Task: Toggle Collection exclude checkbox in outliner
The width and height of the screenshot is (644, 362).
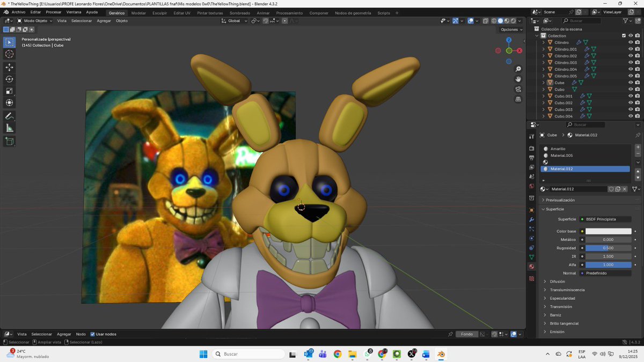Action: click(x=624, y=36)
